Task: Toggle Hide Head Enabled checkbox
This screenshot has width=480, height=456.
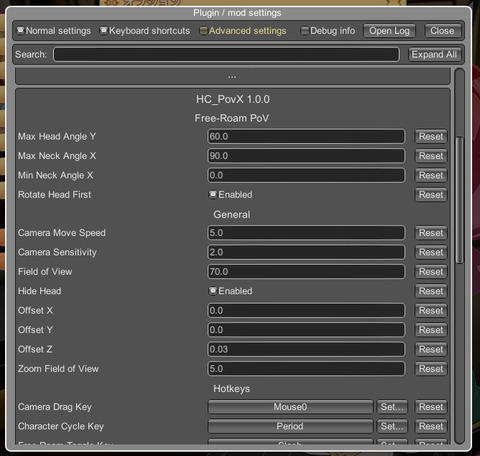Action: [x=230, y=291]
